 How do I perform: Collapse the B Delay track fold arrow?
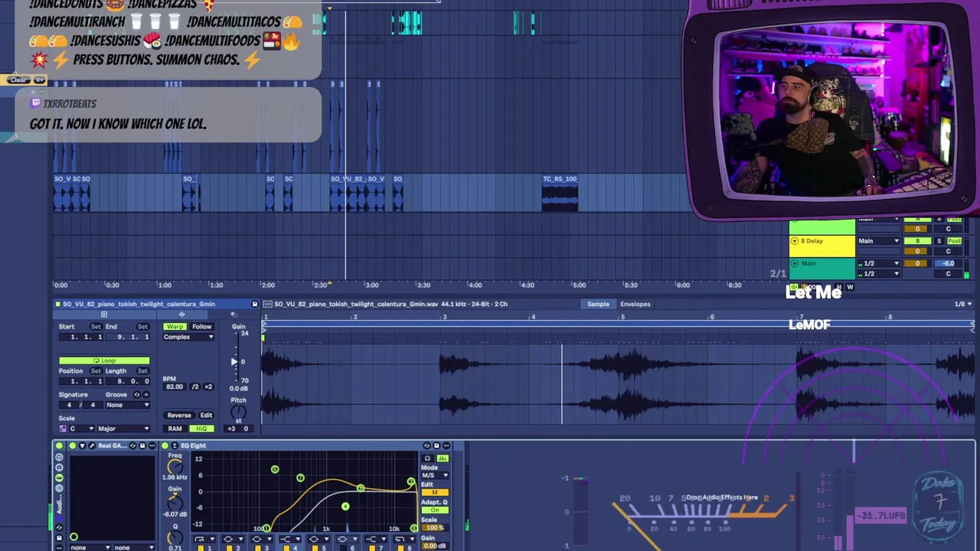pyautogui.click(x=795, y=241)
